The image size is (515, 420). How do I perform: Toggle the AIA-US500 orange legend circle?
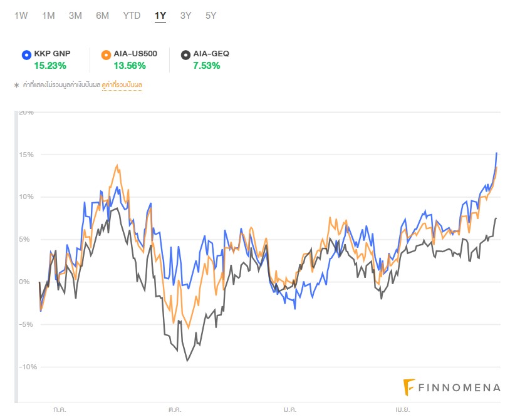[105, 54]
